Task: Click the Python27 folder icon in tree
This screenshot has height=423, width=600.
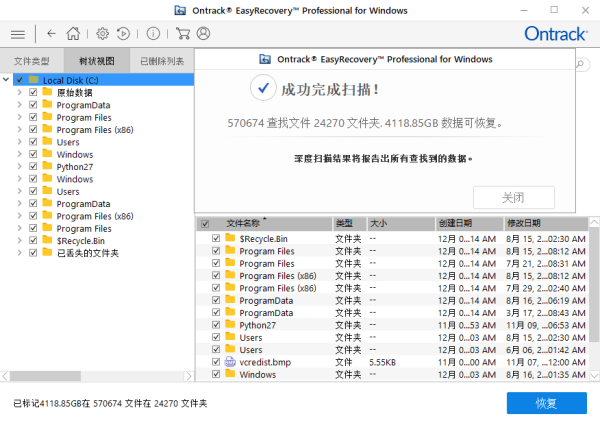Action: pos(47,166)
